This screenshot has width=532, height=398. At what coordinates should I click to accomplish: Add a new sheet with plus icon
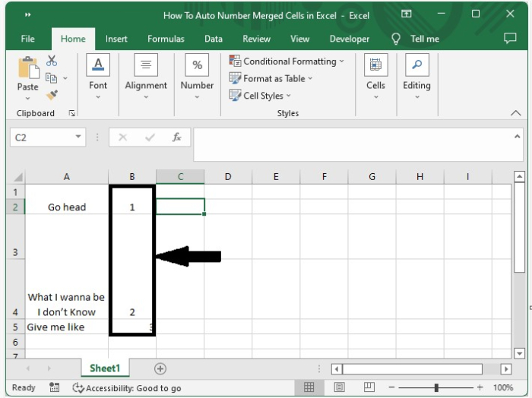coord(160,369)
